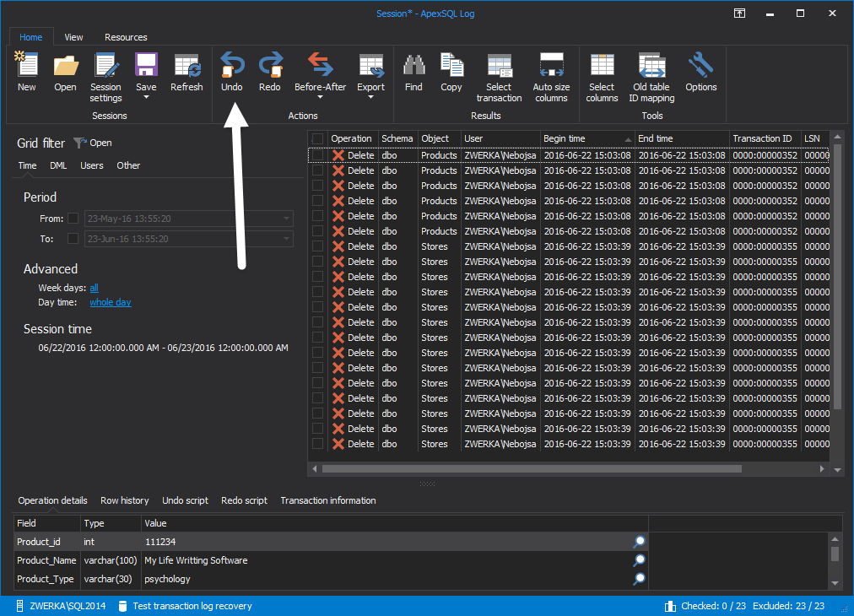854x616 pixels.
Task: Click Select transaction icon
Action: pyautogui.click(x=500, y=65)
